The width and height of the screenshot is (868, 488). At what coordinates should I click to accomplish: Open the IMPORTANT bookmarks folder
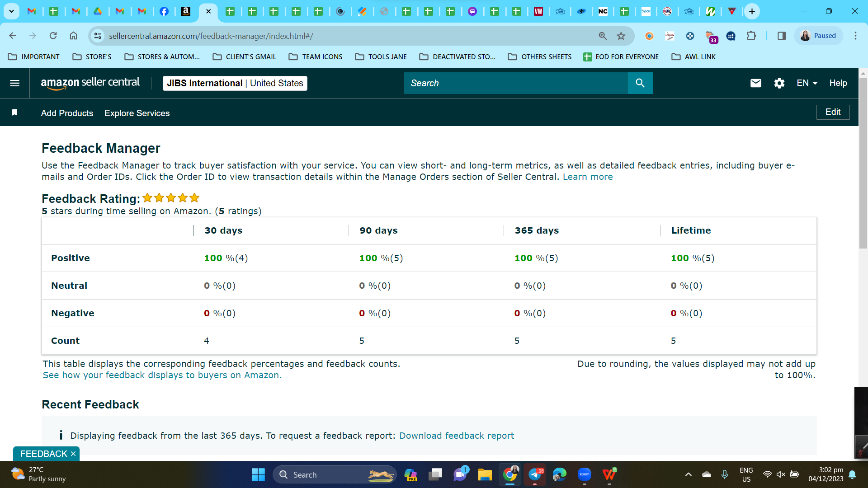(x=34, y=56)
